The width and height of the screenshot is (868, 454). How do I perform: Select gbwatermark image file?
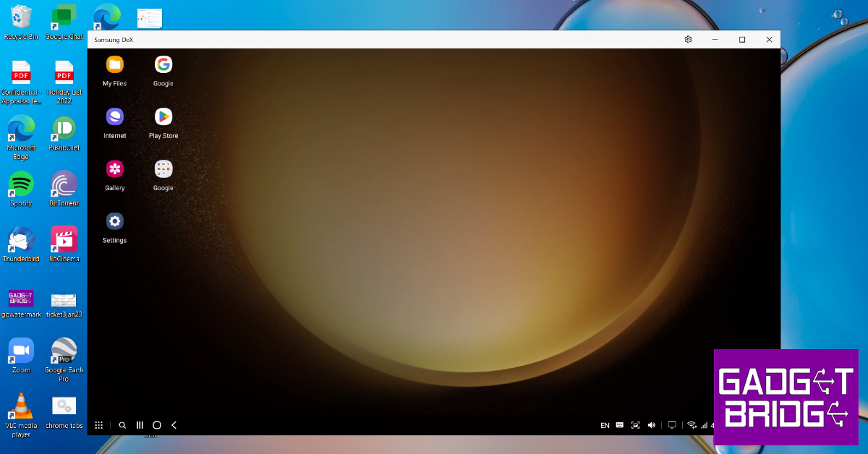point(21,304)
